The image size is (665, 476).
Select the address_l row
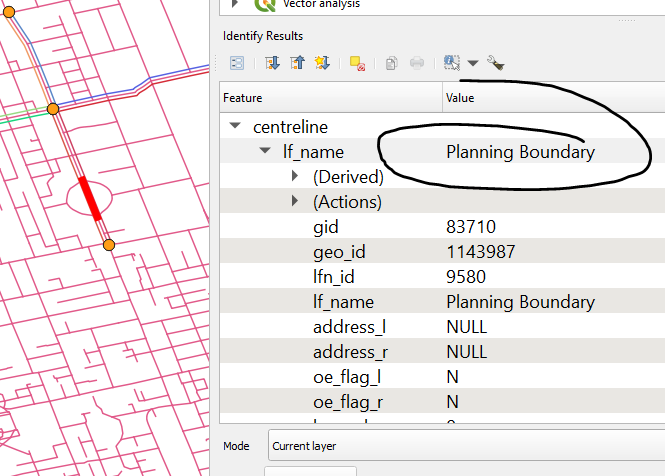point(442,327)
